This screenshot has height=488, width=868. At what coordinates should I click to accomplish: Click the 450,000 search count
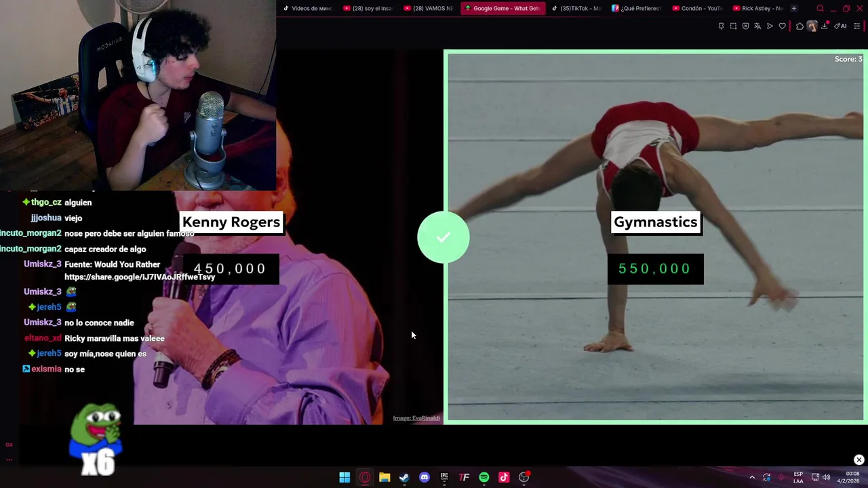[230, 268]
